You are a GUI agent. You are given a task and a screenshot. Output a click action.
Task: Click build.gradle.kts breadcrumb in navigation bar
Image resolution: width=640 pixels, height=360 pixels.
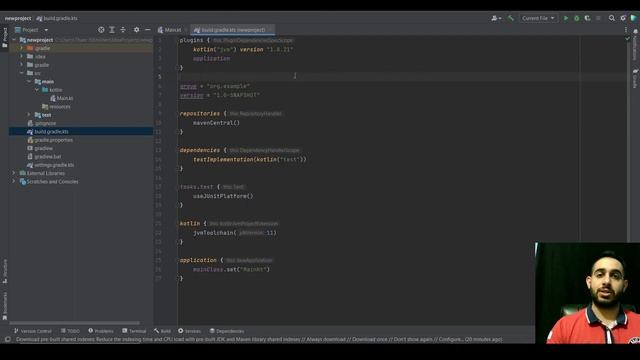[x=57, y=18]
